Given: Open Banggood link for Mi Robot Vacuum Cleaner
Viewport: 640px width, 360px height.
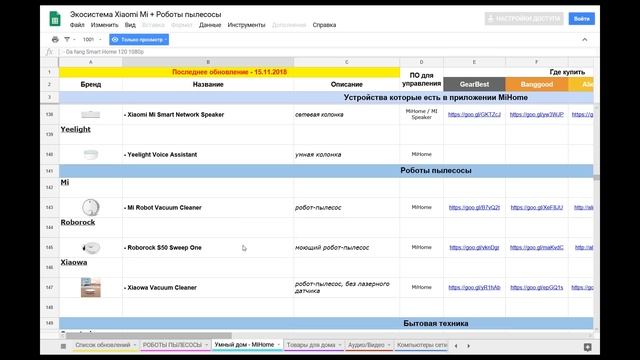Looking at the screenshot, I should [x=537, y=207].
